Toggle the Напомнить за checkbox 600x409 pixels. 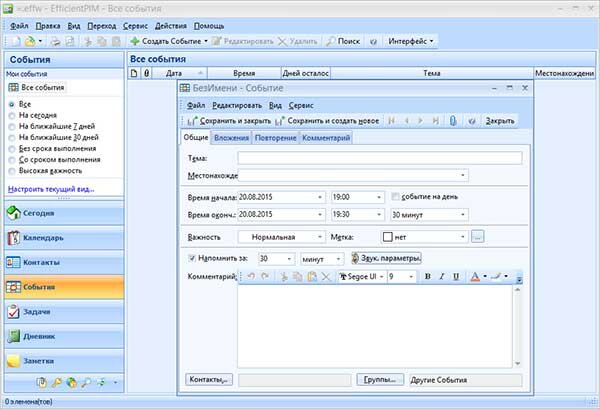[192, 258]
